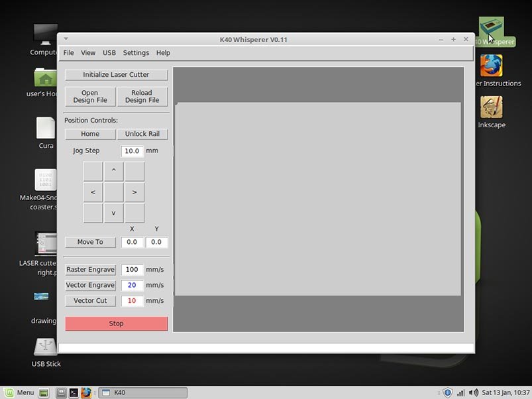Click the Unlock Rail button

pos(142,134)
